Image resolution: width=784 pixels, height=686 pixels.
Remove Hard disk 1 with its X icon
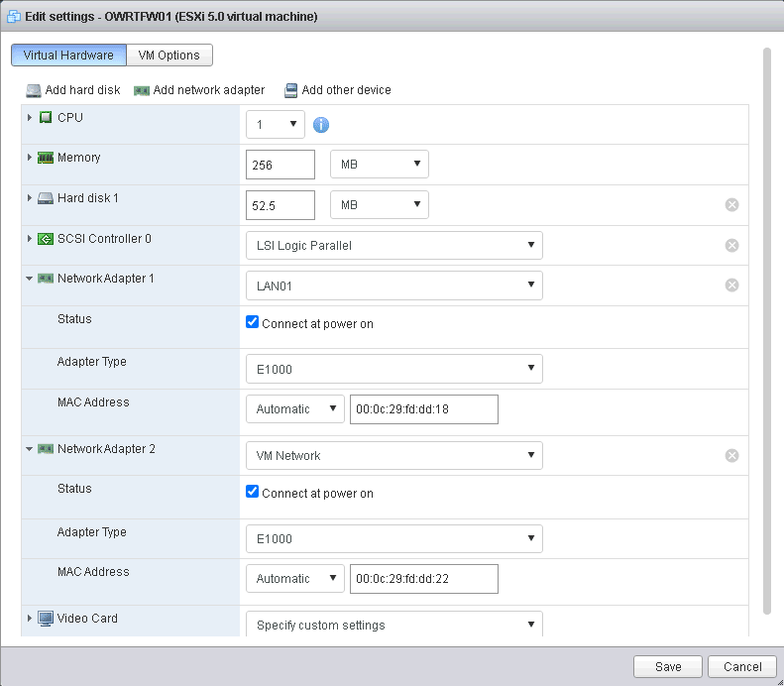click(x=731, y=205)
